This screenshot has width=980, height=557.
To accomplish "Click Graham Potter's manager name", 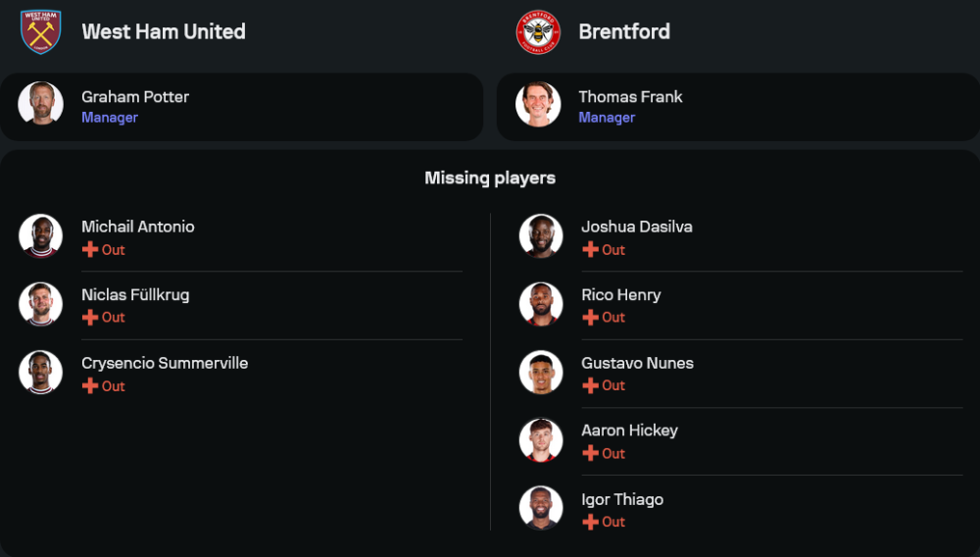I will 135,97.
